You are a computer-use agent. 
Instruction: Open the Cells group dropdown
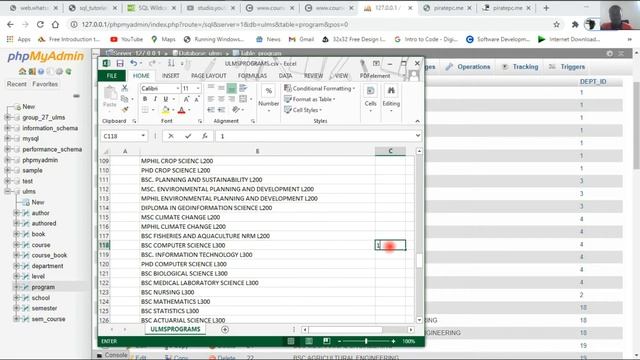click(371, 98)
